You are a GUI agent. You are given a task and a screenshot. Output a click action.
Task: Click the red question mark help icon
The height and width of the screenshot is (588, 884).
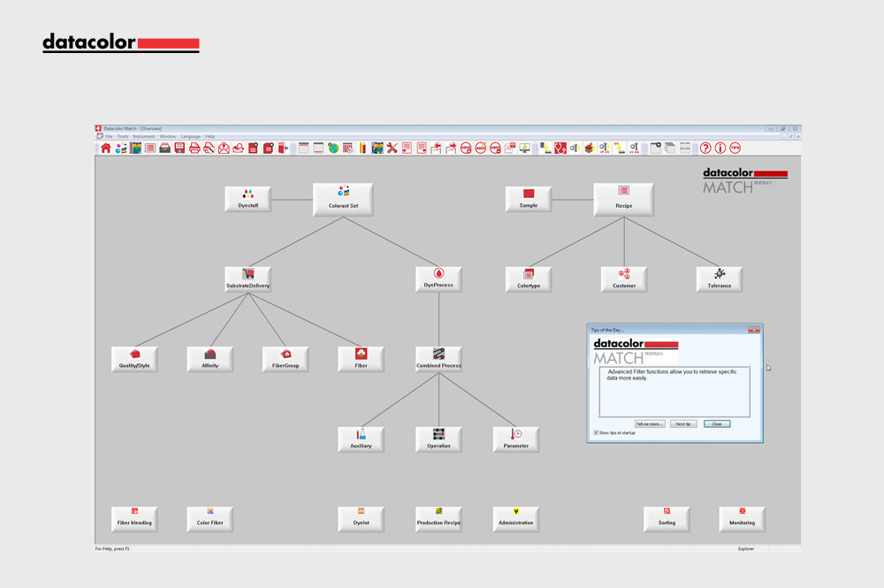click(x=705, y=149)
